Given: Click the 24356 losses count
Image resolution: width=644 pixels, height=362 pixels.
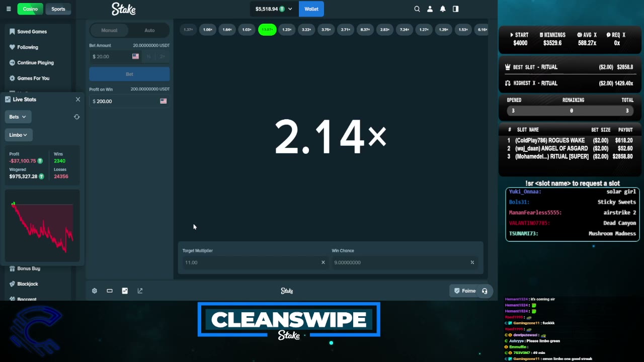Looking at the screenshot, I should [61, 176].
